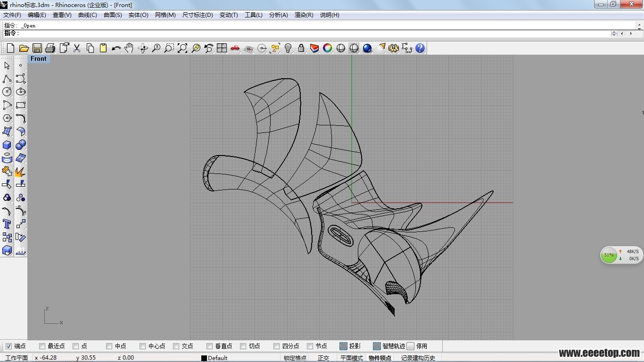The image size is (644, 362).
Task: Open the 曲面(S) menu
Action: (113, 15)
